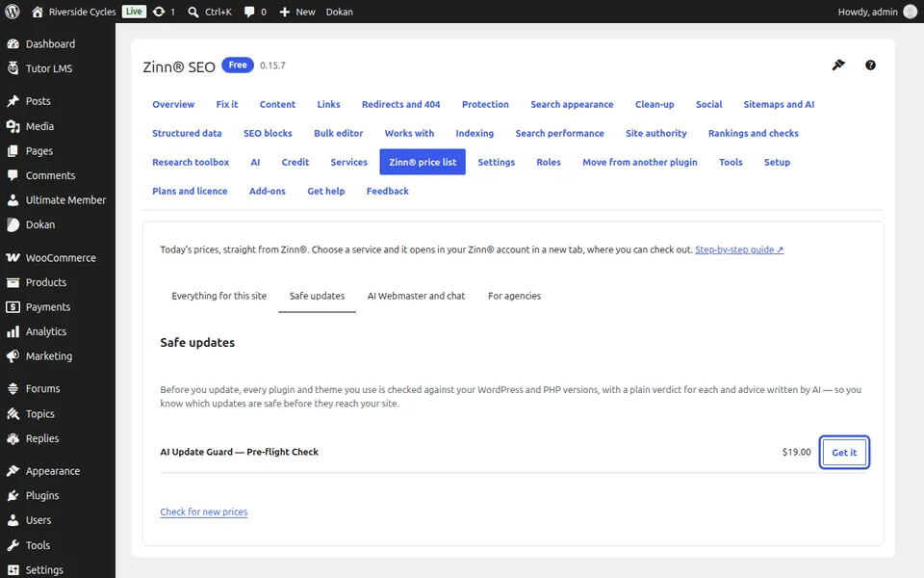Go to the Redirects and 404 section
Screen dimensions: 924x578
pyautogui.click(x=400, y=104)
